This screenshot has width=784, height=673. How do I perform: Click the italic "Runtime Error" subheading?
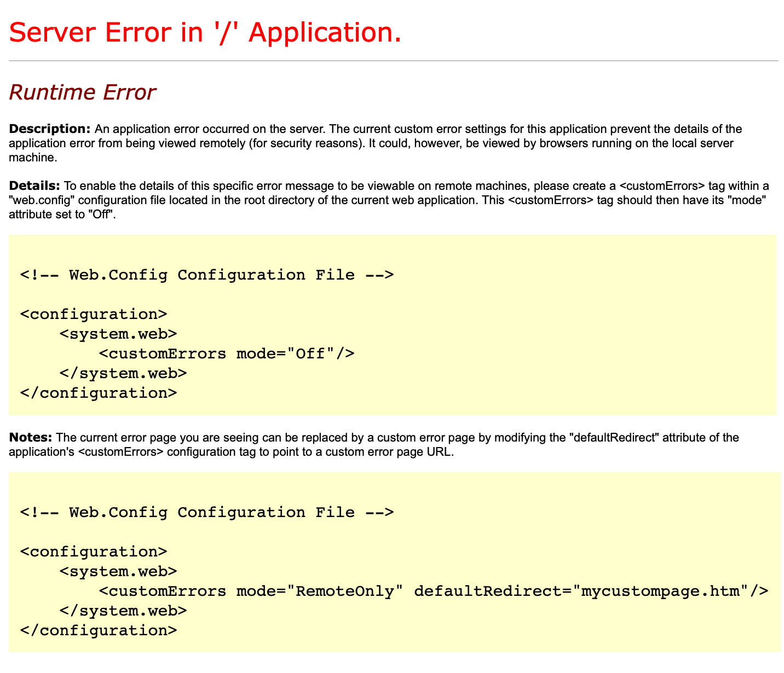[x=83, y=92]
